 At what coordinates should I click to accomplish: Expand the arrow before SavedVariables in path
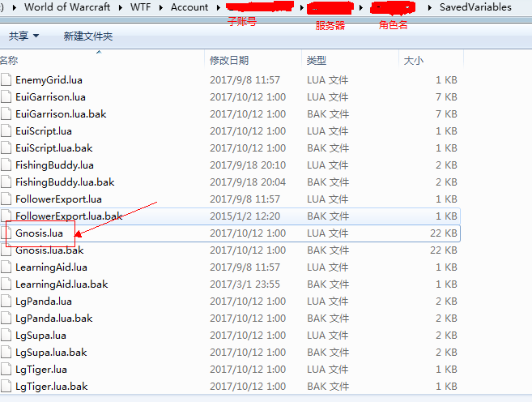(429, 7)
